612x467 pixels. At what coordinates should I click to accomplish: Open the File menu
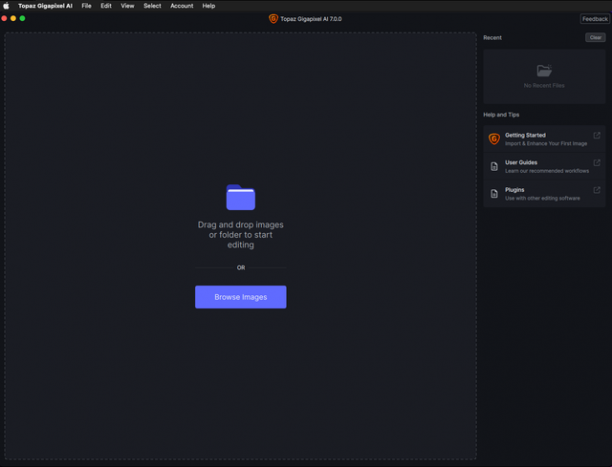click(x=86, y=6)
